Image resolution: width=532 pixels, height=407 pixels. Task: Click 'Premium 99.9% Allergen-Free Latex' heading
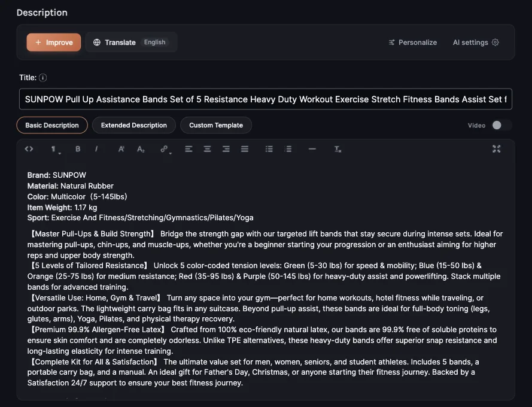point(98,330)
